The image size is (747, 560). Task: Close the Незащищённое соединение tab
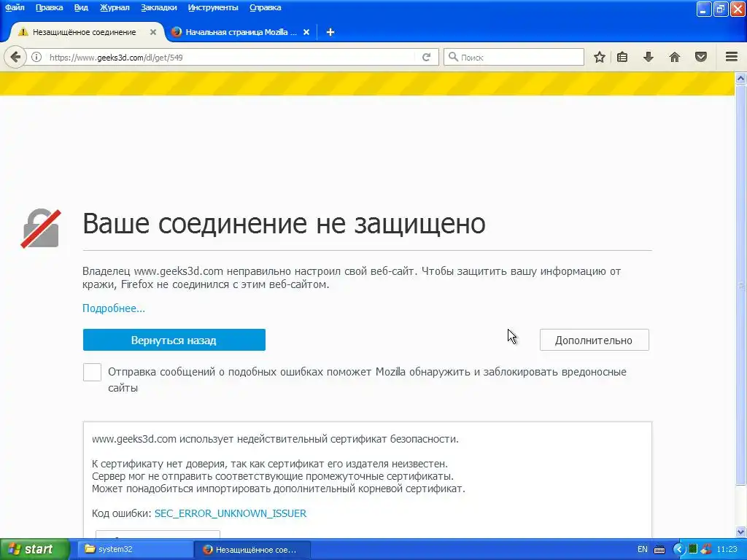click(x=153, y=32)
